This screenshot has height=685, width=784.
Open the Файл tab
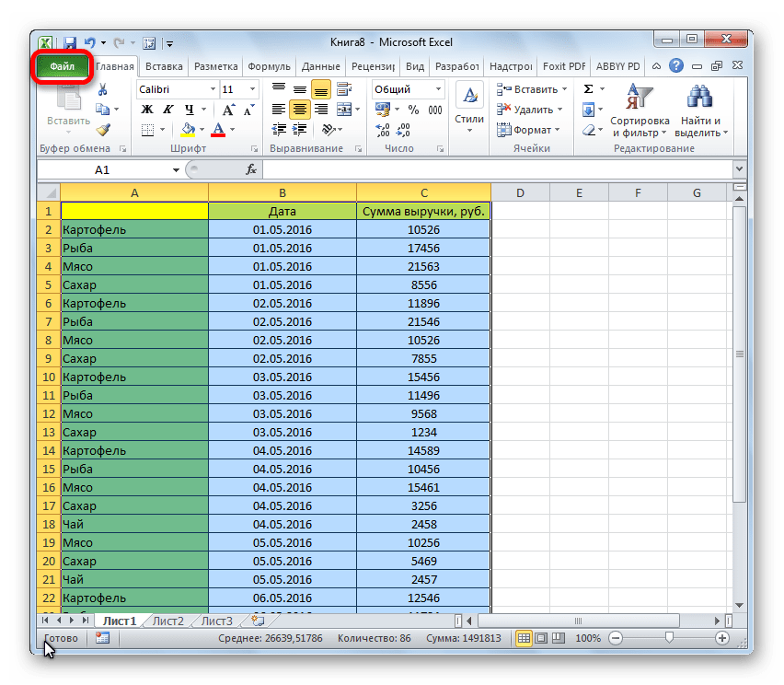[x=63, y=67]
